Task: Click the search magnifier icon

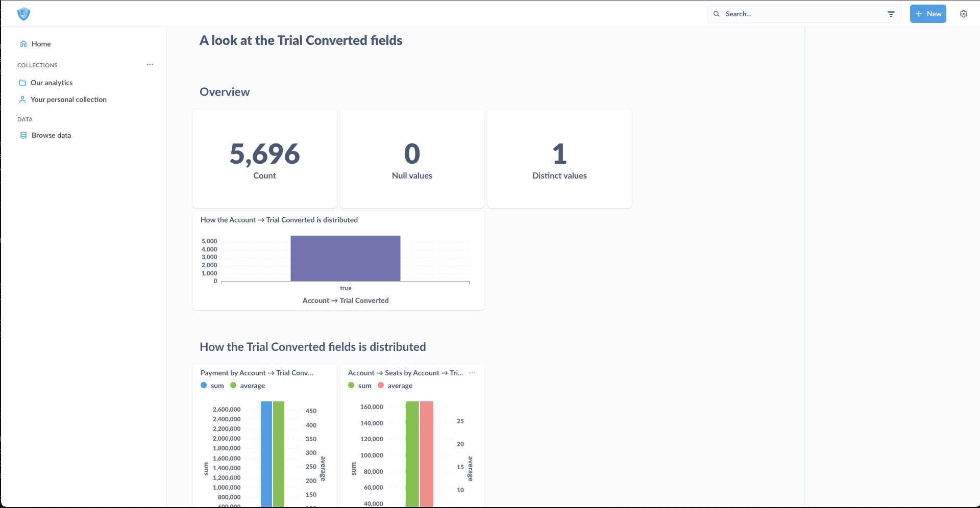Action: tap(717, 14)
